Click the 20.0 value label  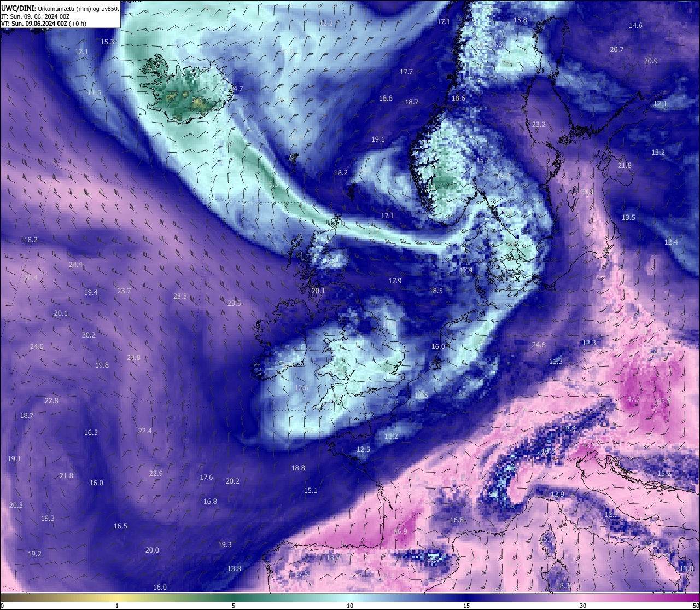(152, 550)
